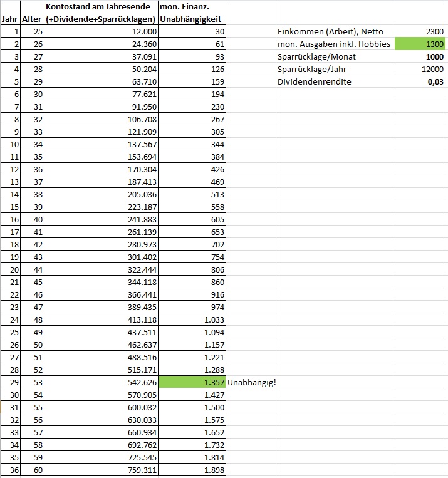Click the cell containing 106.708
The width and height of the screenshot is (448, 478).
click(x=101, y=119)
